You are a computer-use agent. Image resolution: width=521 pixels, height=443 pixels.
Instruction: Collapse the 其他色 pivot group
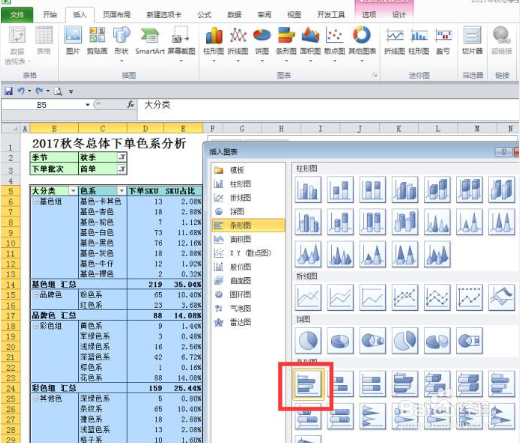point(35,398)
